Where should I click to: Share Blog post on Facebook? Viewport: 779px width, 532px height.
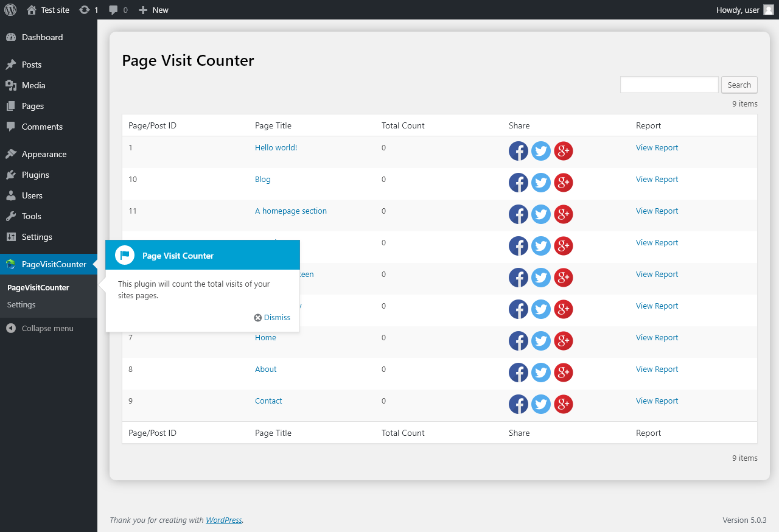(519, 183)
